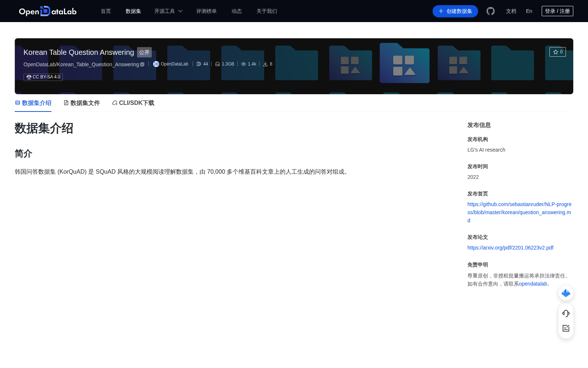The width and height of the screenshot is (588, 368).
Task: Switch to the 数据集文件 tab
Action: tap(82, 103)
